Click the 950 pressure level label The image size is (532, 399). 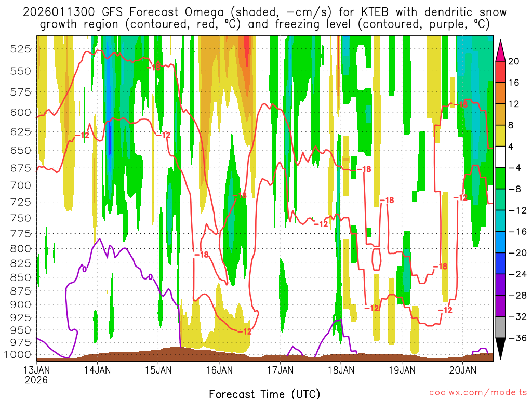pyautogui.click(x=21, y=330)
